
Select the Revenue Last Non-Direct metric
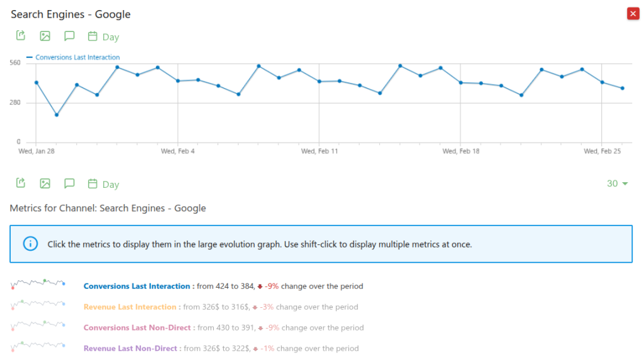point(131,349)
